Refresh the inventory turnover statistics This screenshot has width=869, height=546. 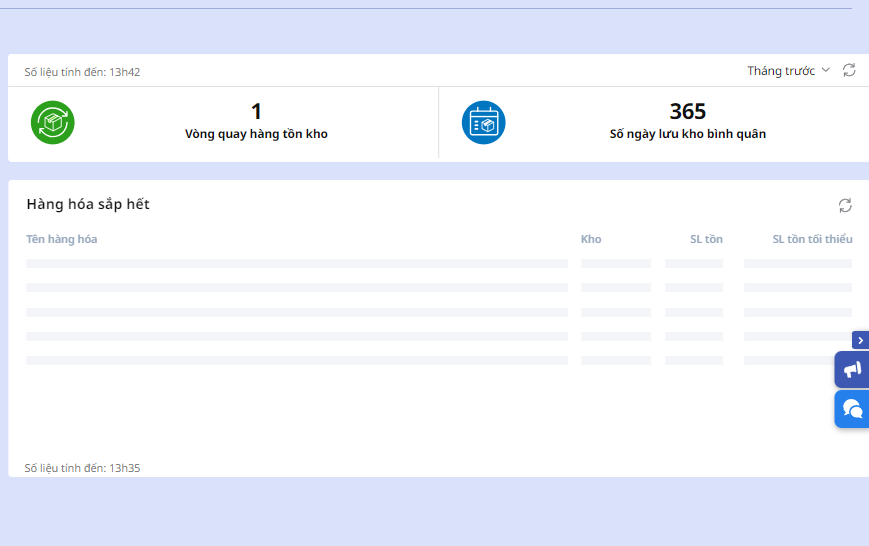point(849,70)
